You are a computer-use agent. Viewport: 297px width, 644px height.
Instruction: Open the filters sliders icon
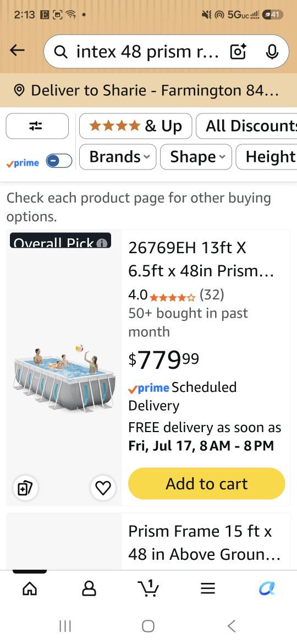(x=37, y=126)
